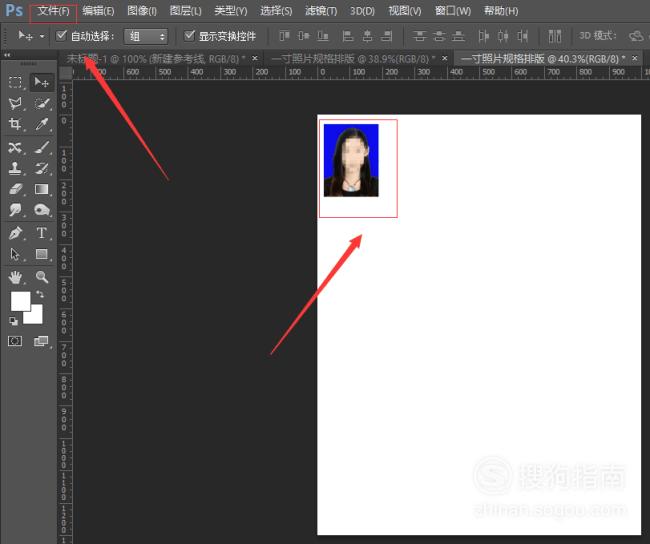Select the Lasso tool

coord(15,103)
